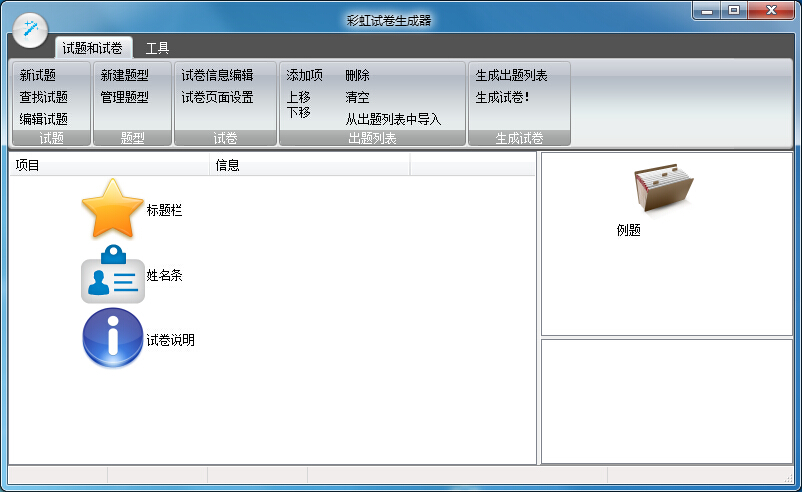Click 上移 to move item up
The width and height of the screenshot is (802, 492).
coord(299,97)
